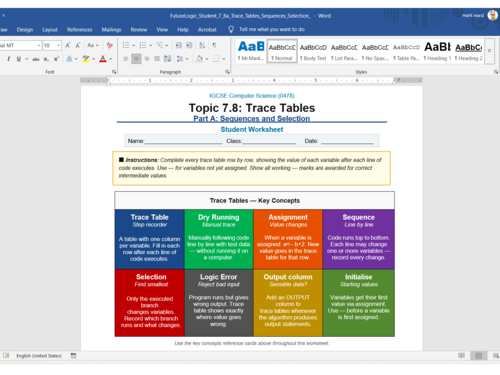Apply subscript formatting
The width and height of the screenshot is (500, 375).
[46, 59]
